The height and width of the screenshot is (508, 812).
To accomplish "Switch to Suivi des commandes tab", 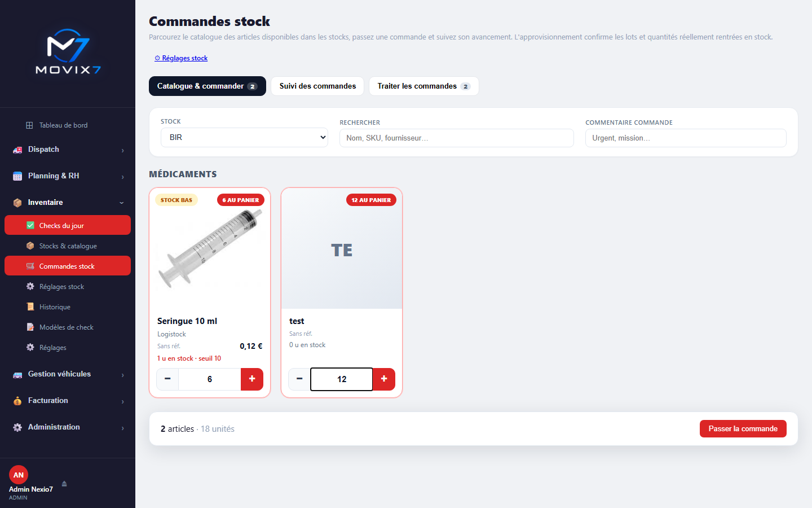I will point(317,86).
